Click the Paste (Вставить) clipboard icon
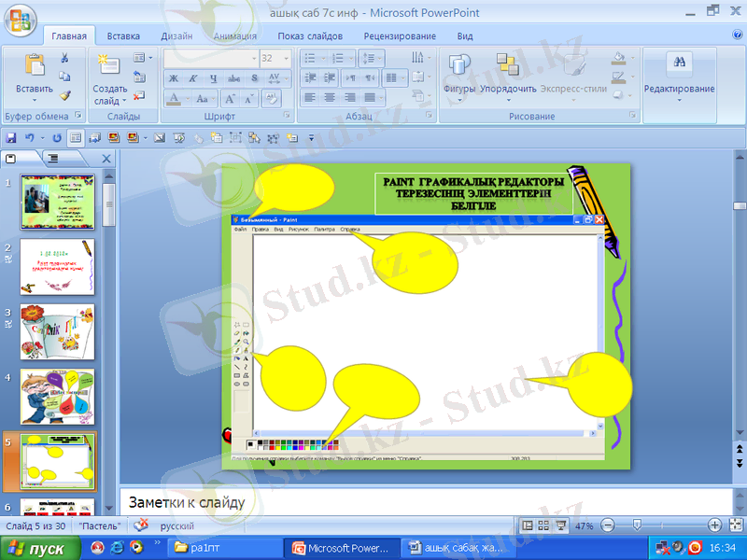 click(x=34, y=65)
